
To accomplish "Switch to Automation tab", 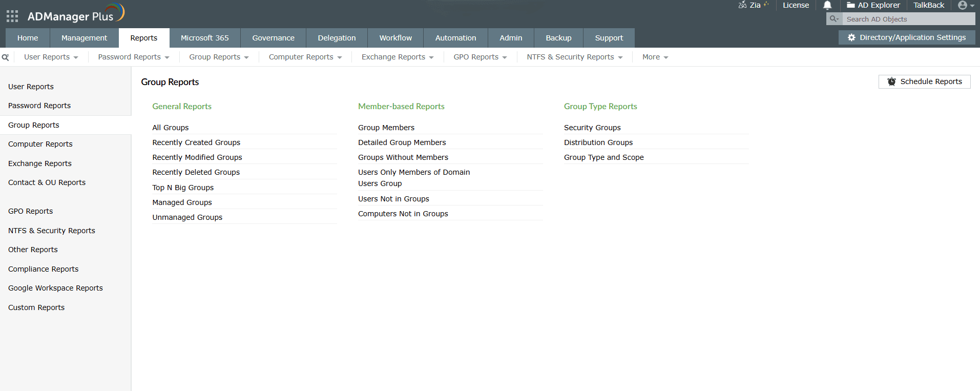I will coord(455,38).
